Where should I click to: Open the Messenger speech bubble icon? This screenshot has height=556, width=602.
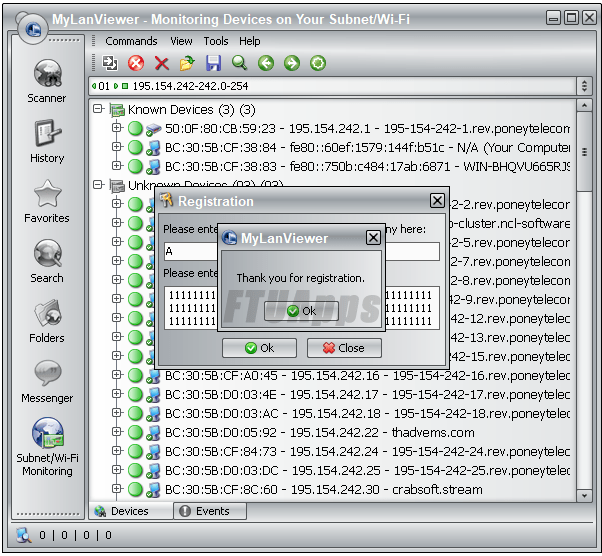[47, 372]
